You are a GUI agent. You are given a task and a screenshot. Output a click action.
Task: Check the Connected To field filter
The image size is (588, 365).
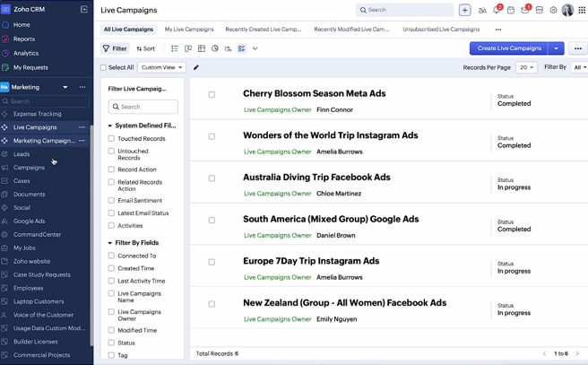pos(111,256)
